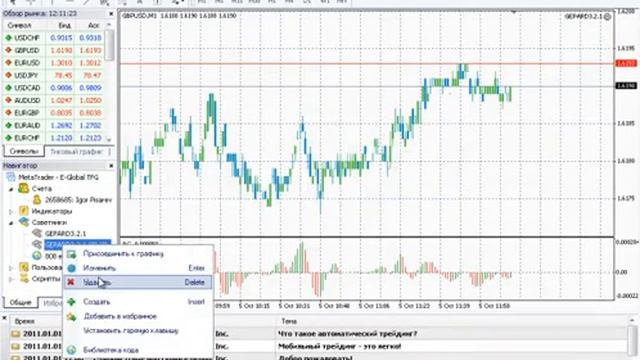Screen dimensions: 640x360
Task: Choose Удалить (Delete) in the context menu
Action: point(138,282)
